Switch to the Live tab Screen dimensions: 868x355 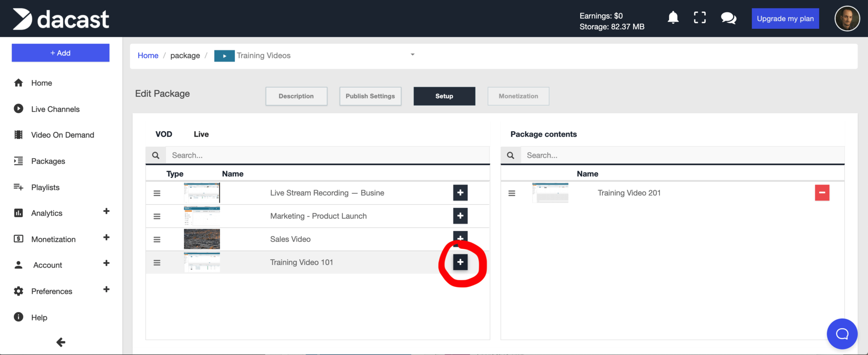(x=201, y=134)
